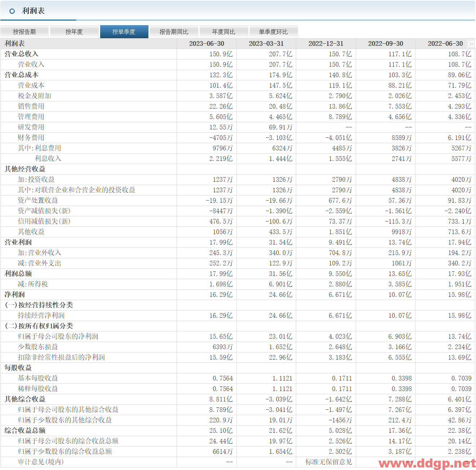The height and width of the screenshot is (470, 476).
Task: Click the 加:营业外收入 row label
Action: [x=40, y=253]
